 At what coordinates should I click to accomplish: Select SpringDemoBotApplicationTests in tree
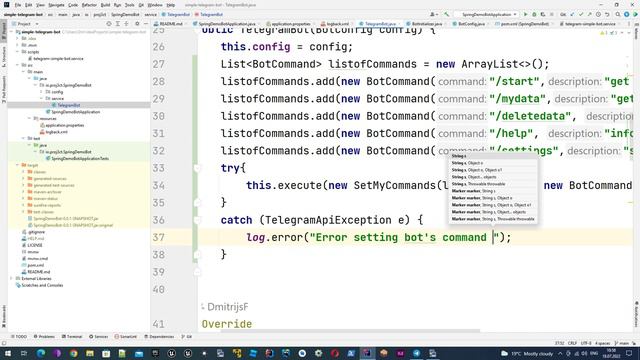80,158
